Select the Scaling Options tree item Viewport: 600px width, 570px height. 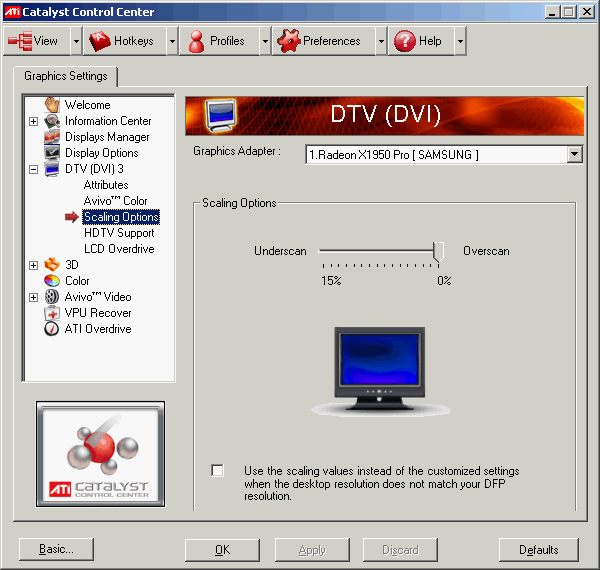coord(121,217)
